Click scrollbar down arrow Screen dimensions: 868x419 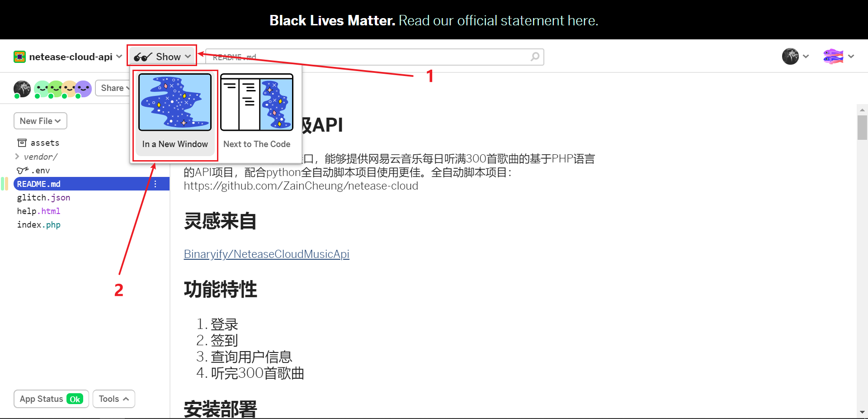tap(862, 412)
